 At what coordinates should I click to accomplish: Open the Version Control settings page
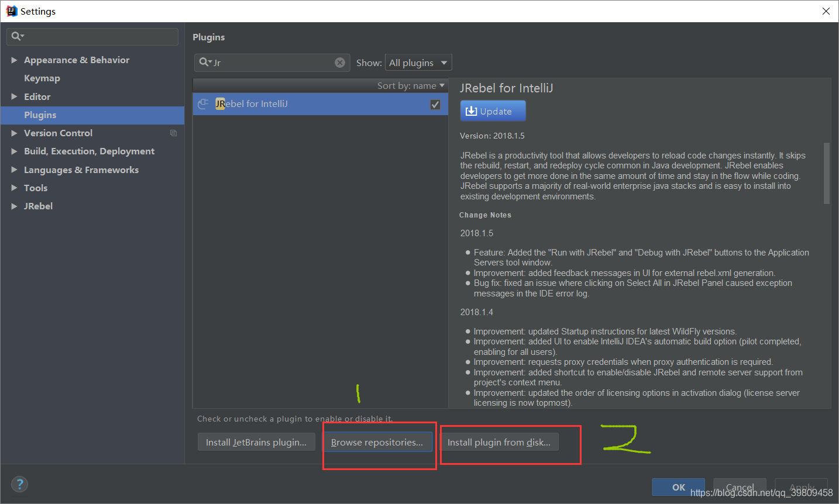coord(59,133)
